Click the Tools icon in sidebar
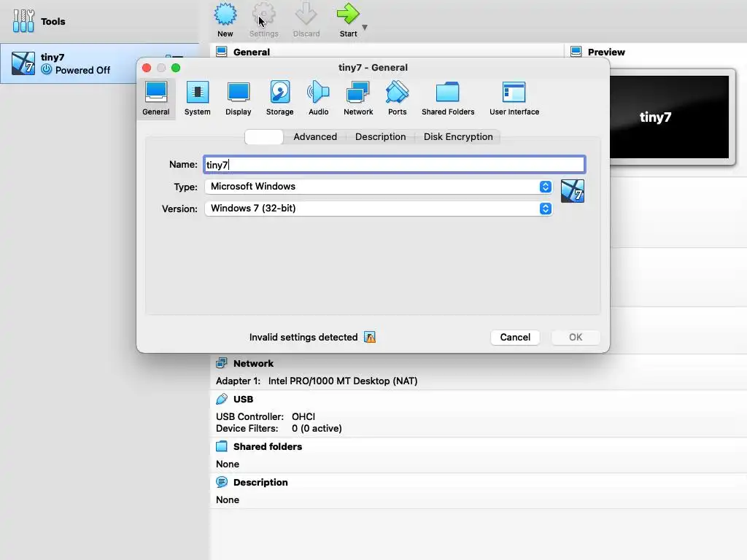Image resolution: width=747 pixels, height=560 pixels. (23, 21)
